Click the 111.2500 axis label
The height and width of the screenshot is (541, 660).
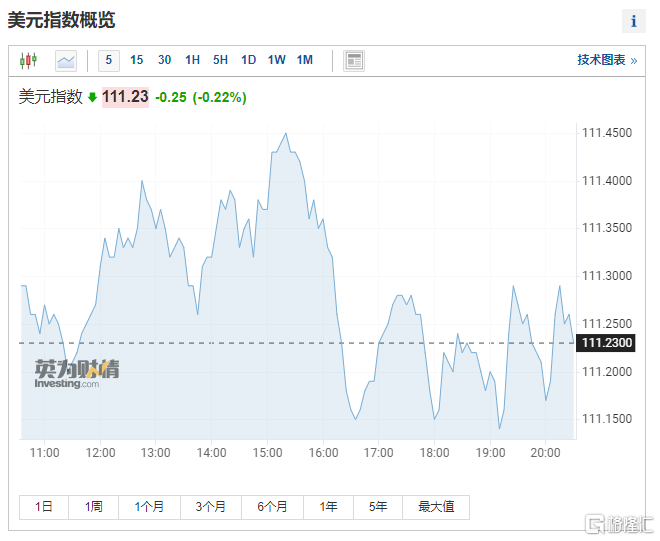coord(607,324)
